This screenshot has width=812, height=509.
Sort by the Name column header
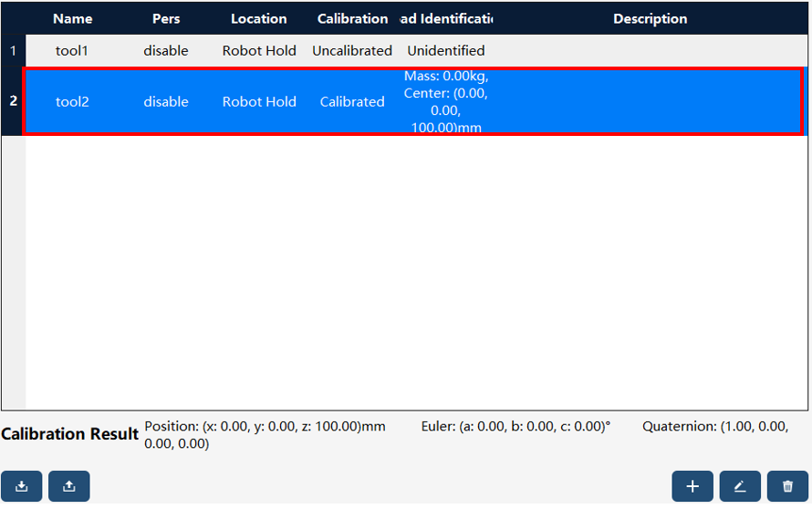[x=72, y=18]
